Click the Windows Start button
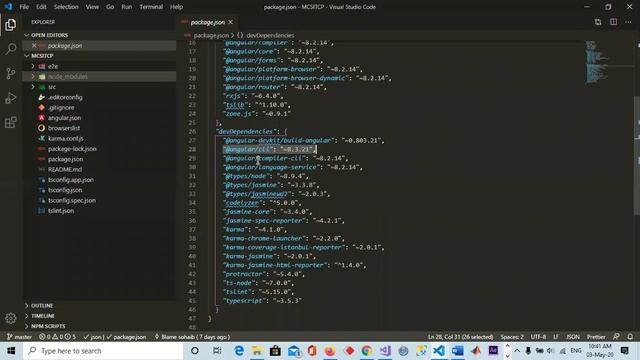This screenshot has width=640, height=360. tap(11, 351)
